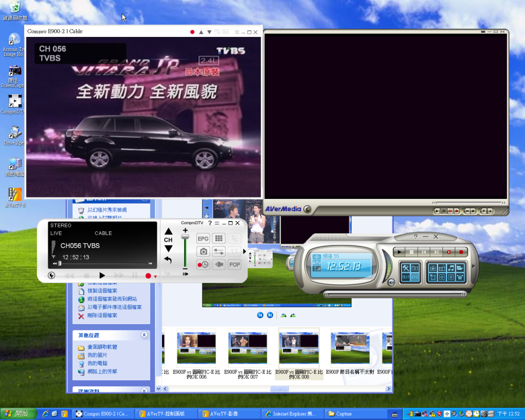Click the POP button in ComproDTV
Screen dimensions: 525x420
(x=234, y=265)
